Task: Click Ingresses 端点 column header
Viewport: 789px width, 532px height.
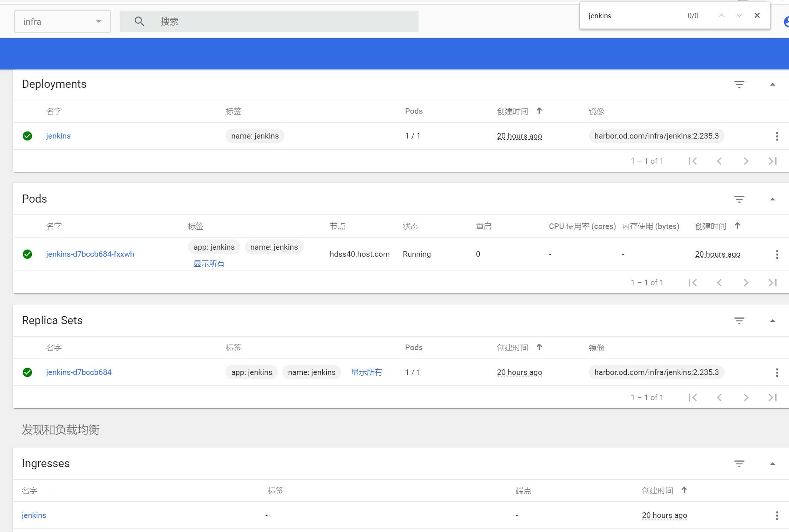Action: [x=523, y=491]
